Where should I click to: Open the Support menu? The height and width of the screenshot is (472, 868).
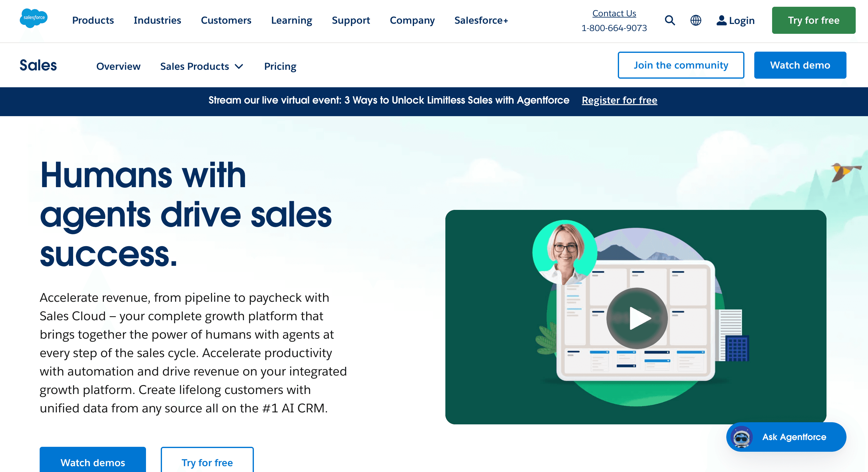pos(351,20)
